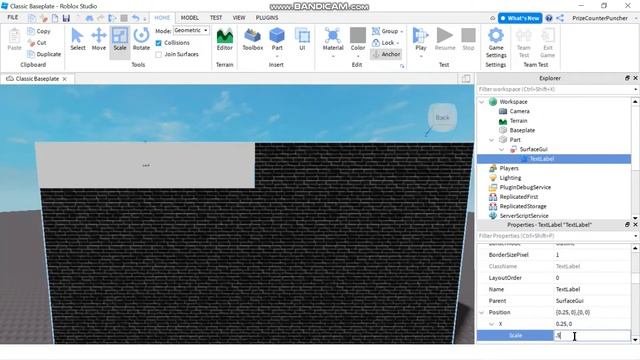Collapse the SurfaceGui tree node
Screen dimensions: 640x360
coord(501,149)
